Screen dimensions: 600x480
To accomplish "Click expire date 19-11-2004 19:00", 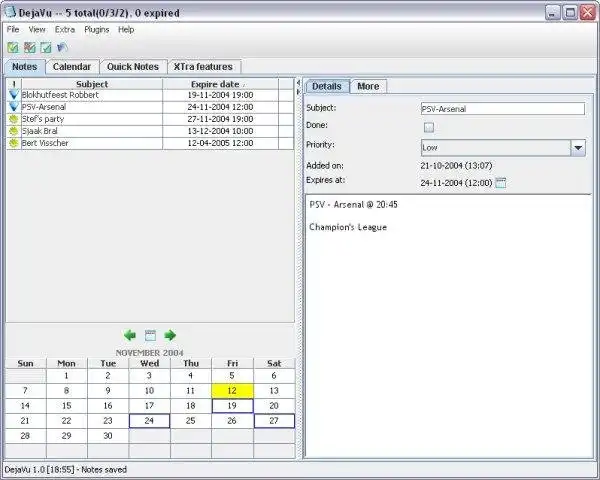I will 220,95.
